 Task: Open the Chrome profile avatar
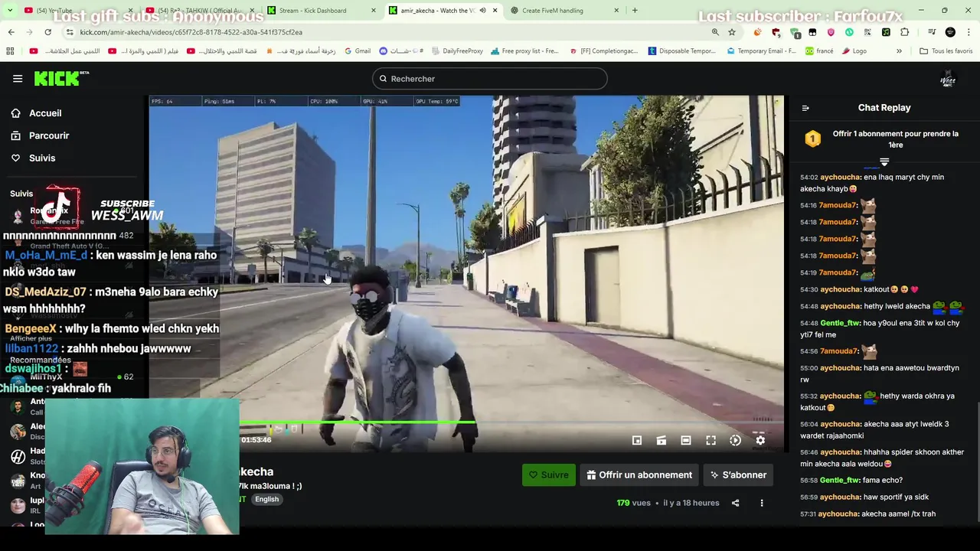coord(950,32)
